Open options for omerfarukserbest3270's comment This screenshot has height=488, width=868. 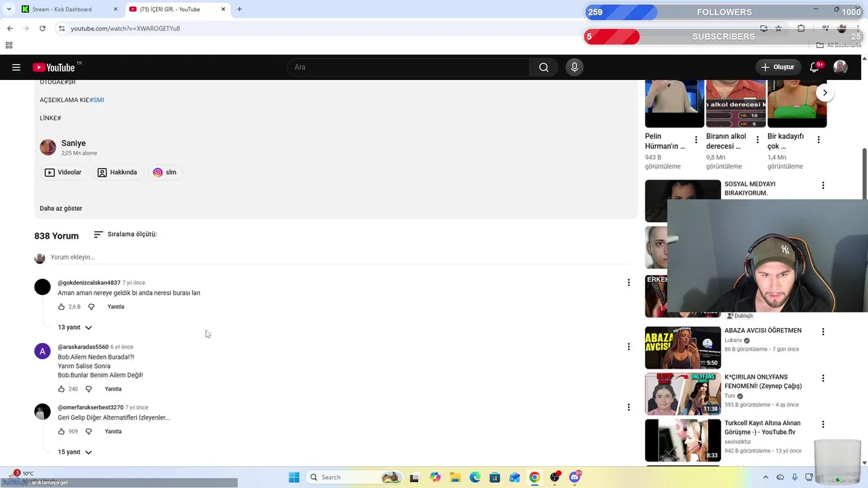tap(628, 407)
